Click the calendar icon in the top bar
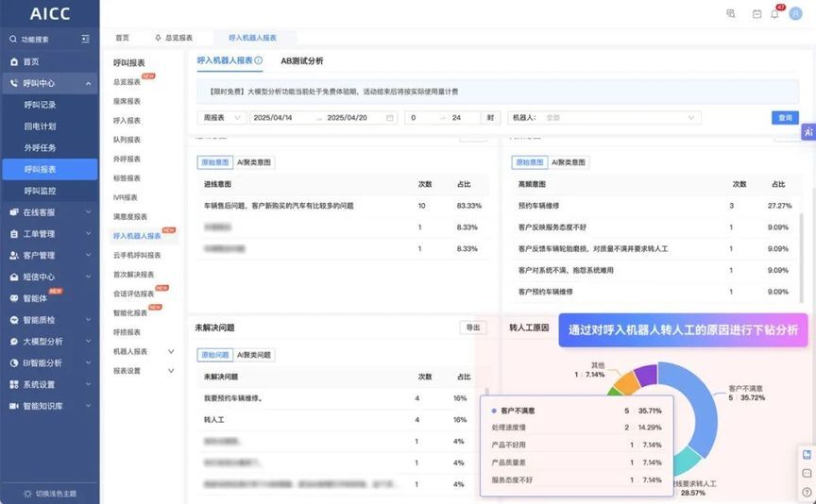 click(756, 14)
